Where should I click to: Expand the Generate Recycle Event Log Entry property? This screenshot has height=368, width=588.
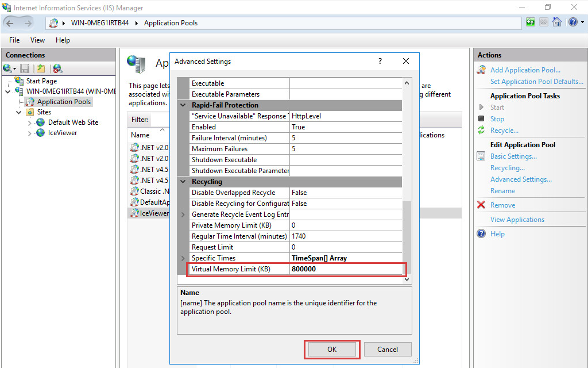pos(183,214)
